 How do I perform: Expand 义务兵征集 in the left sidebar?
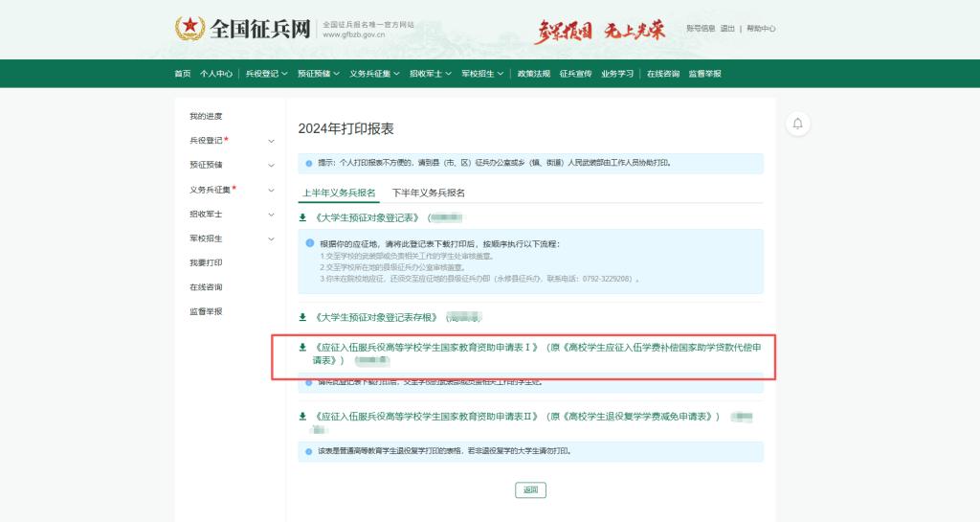tap(271, 190)
